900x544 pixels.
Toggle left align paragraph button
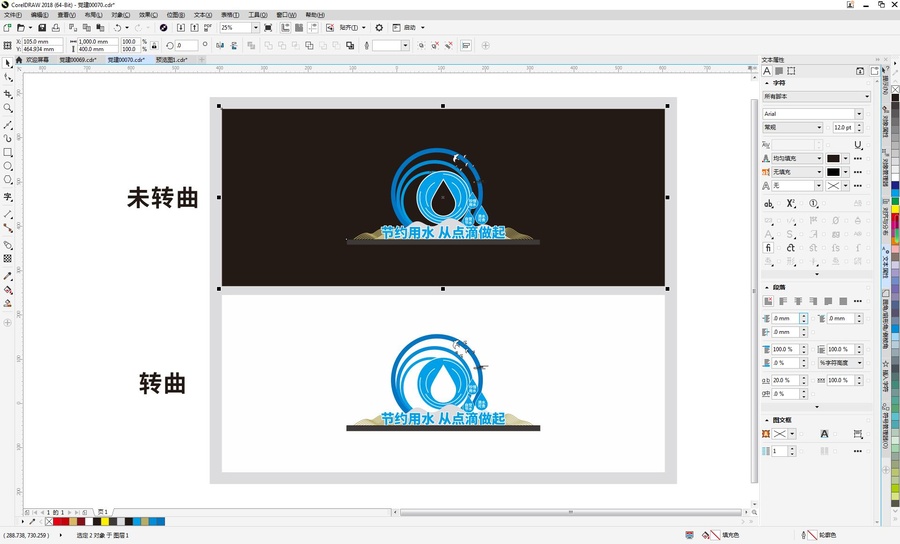point(783,301)
